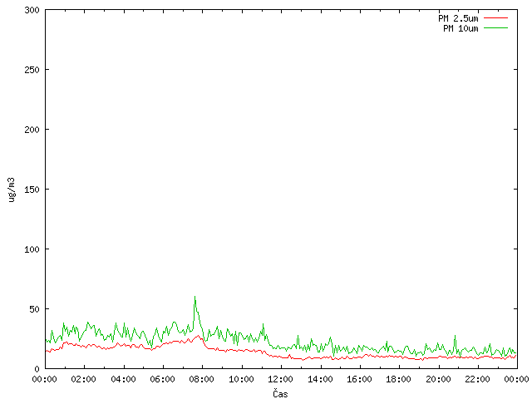The height and width of the screenshot is (399, 532).
Task: Click the y-axis value 50
Action: (x=34, y=309)
